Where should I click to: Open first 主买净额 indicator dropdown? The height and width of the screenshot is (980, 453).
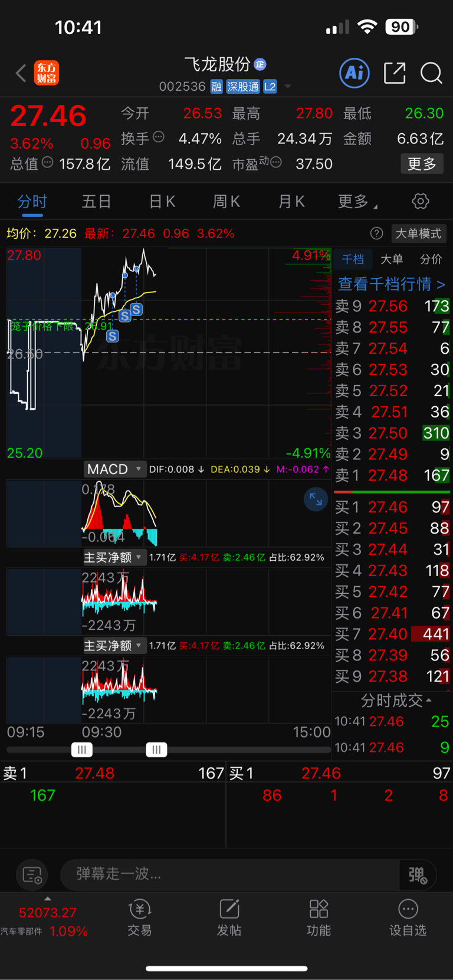tap(114, 557)
